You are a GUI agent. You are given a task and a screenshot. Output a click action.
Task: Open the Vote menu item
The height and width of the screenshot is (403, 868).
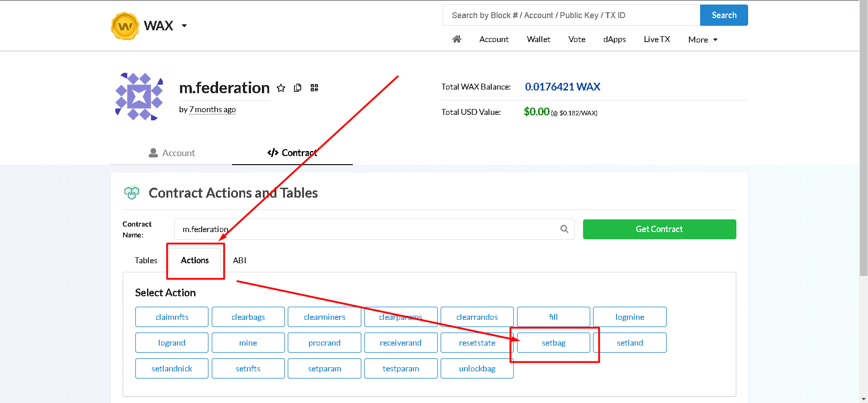pos(577,39)
